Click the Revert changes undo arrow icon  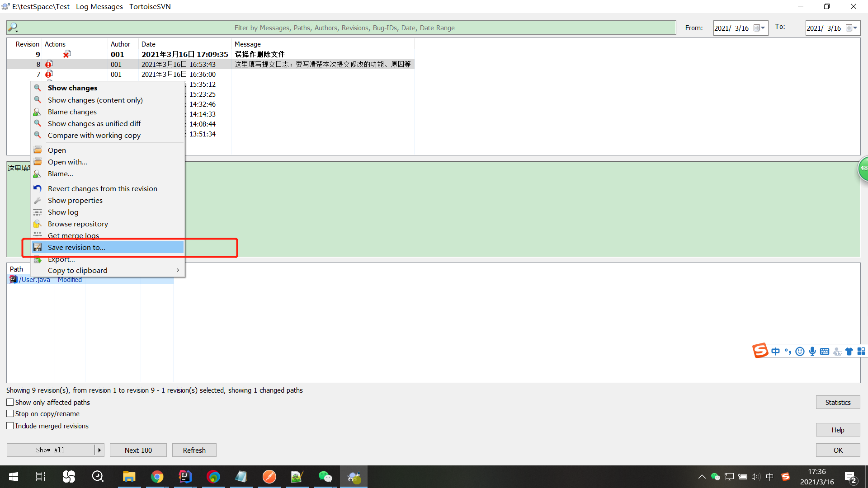pyautogui.click(x=38, y=188)
